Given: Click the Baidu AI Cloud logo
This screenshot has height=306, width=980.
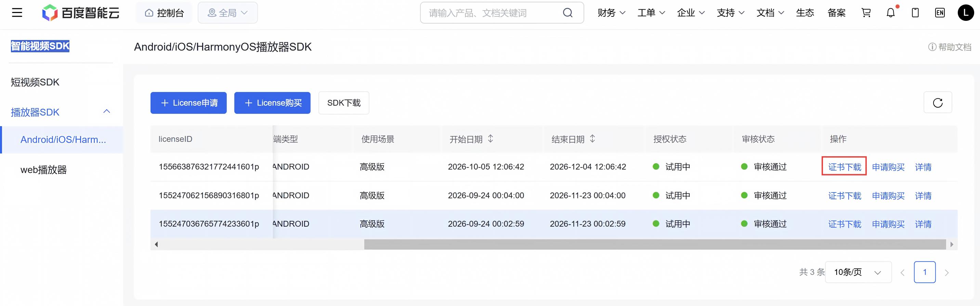Looking at the screenshot, I should [81, 13].
